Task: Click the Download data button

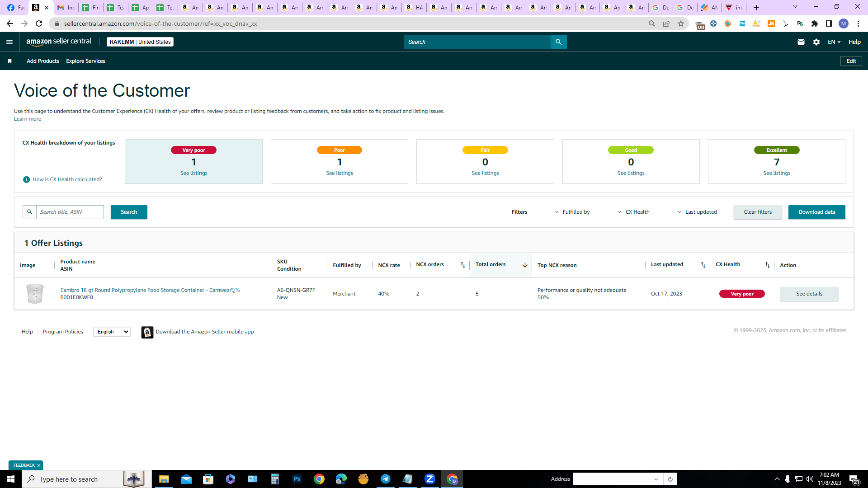Action: click(816, 212)
